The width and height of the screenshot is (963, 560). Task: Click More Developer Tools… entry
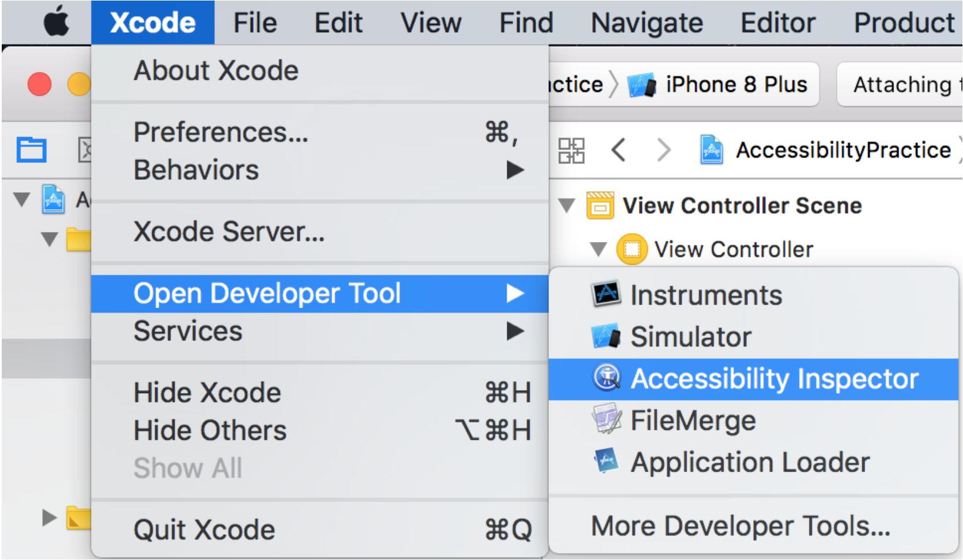tap(740, 526)
